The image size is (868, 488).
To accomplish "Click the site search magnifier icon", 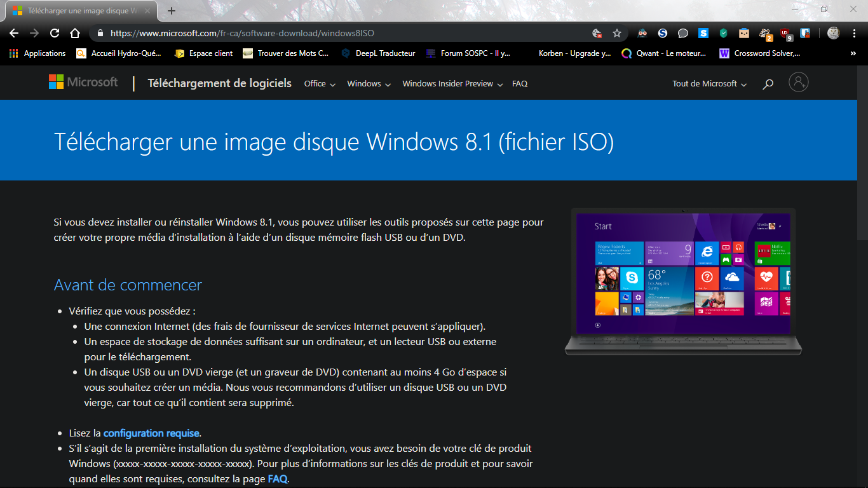I will (768, 84).
